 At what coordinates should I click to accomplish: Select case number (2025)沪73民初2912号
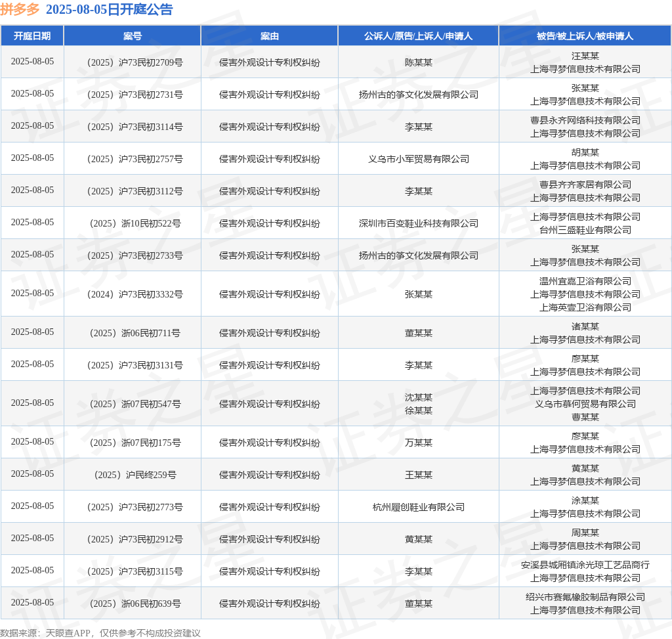point(135,539)
